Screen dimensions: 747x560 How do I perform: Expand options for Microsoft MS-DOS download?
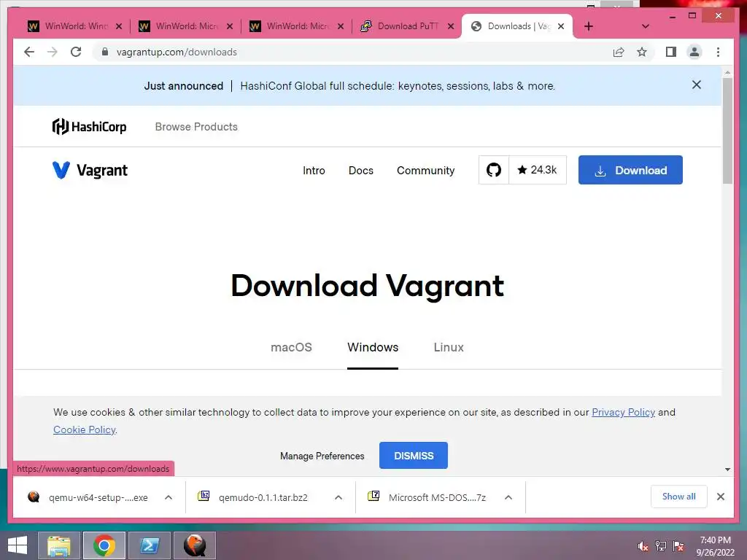[x=508, y=497]
